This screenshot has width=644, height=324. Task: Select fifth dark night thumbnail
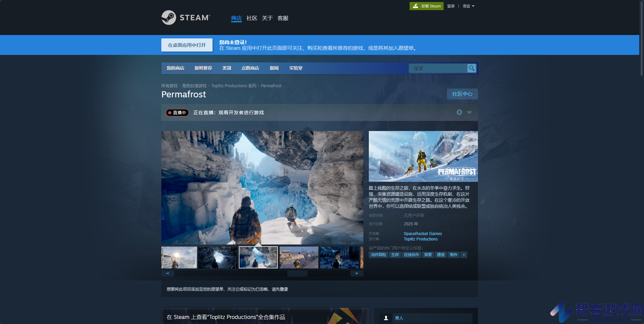[x=339, y=257]
